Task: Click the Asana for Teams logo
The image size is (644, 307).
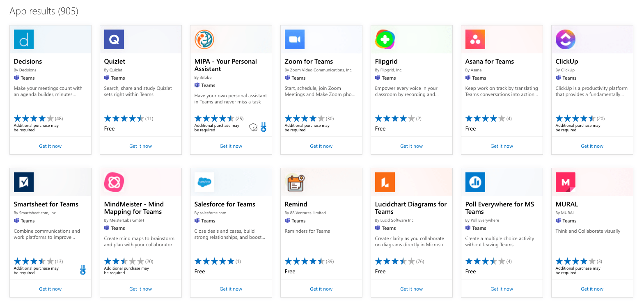Action: tap(475, 39)
